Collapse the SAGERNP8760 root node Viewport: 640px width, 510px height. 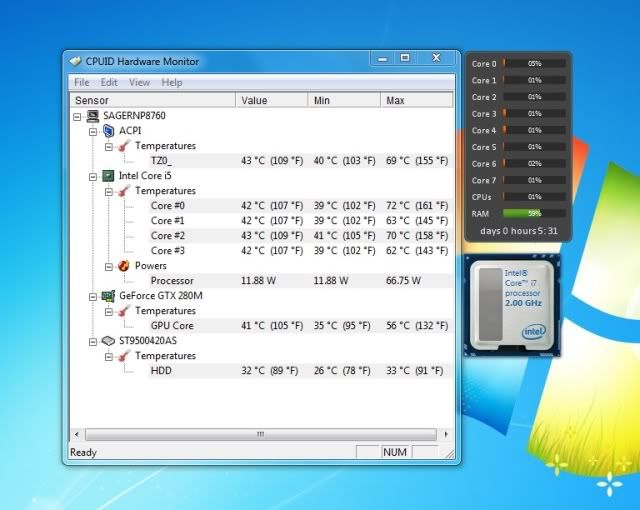[77, 117]
